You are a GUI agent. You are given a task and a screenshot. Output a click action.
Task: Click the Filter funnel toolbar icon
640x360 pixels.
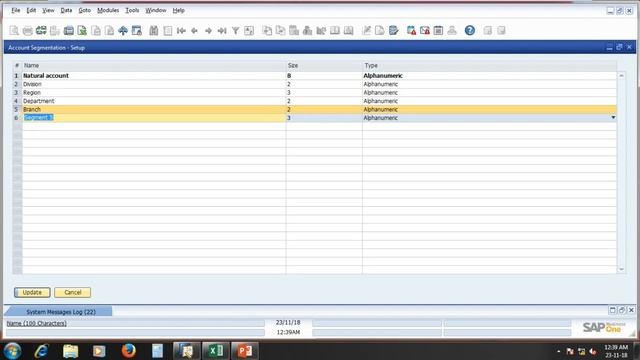tap(236, 31)
